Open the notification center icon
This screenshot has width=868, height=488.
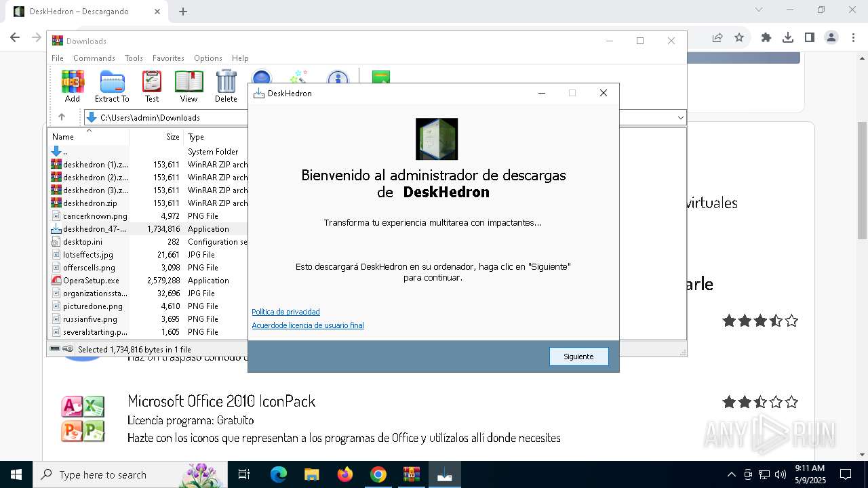click(846, 474)
